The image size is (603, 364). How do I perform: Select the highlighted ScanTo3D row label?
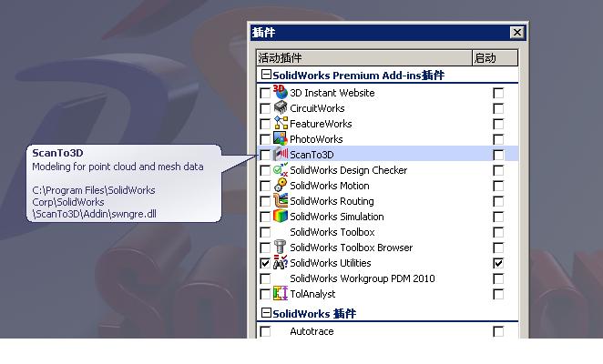(x=312, y=155)
